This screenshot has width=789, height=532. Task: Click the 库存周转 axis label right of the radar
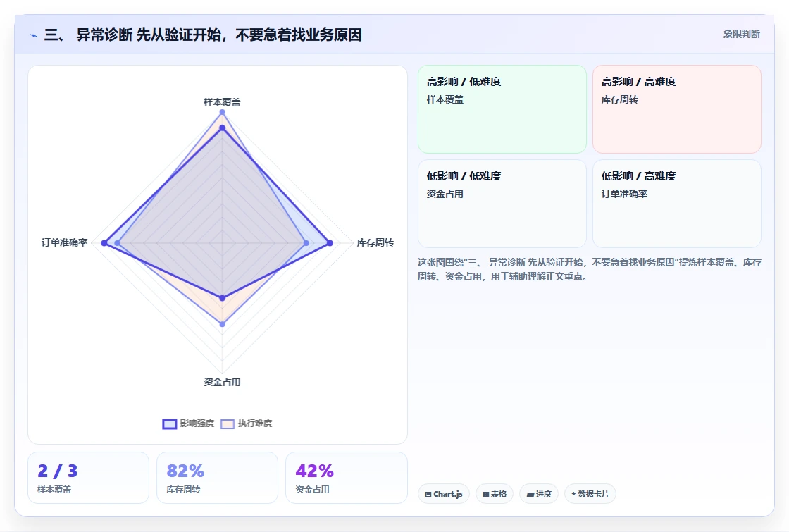click(375, 242)
